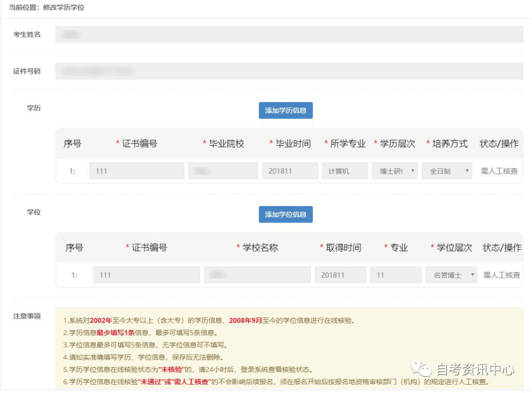Viewport: 532px width, 393px height.
Task: Click the 学位 section label
Action: [33, 212]
